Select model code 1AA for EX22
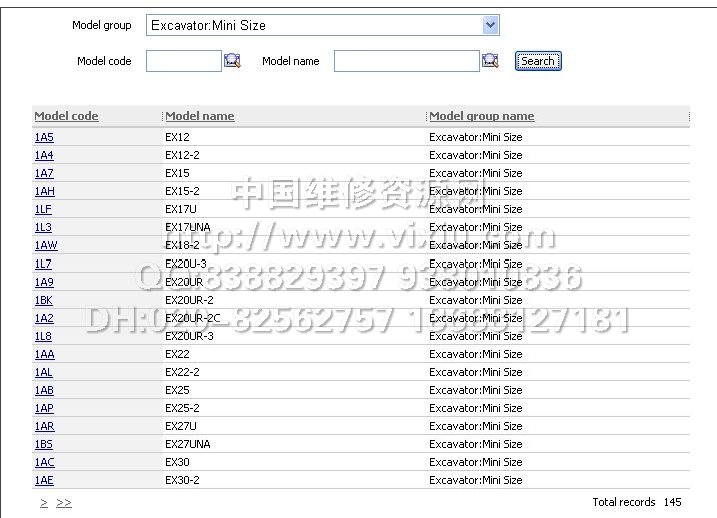Screen dimensions: 717x518 pos(44,354)
